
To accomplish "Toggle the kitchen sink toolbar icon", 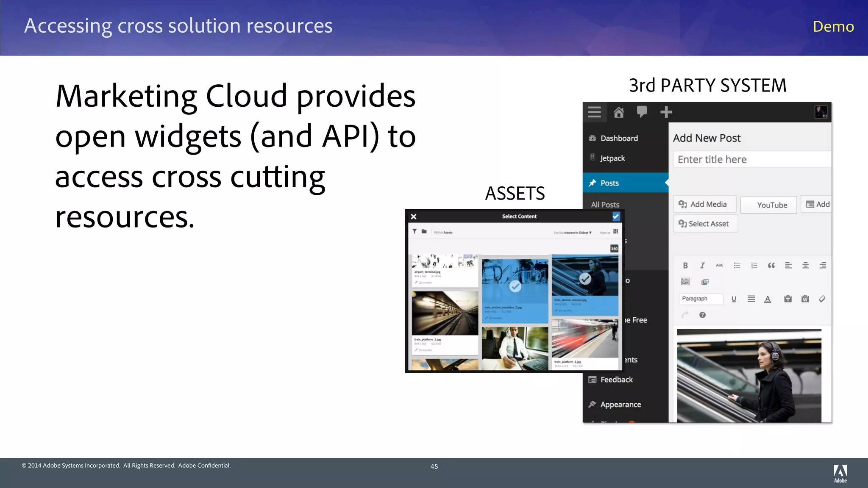I will pyautogui.click(x=685, y=282).
